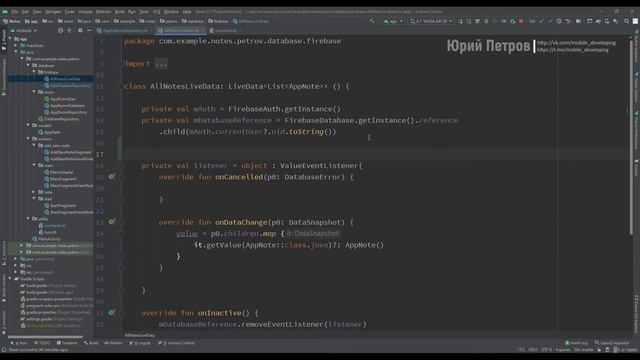Place cursor on empty line 17
The height and width of the screenshot is (360, 640).
click(x=376, y=154)
